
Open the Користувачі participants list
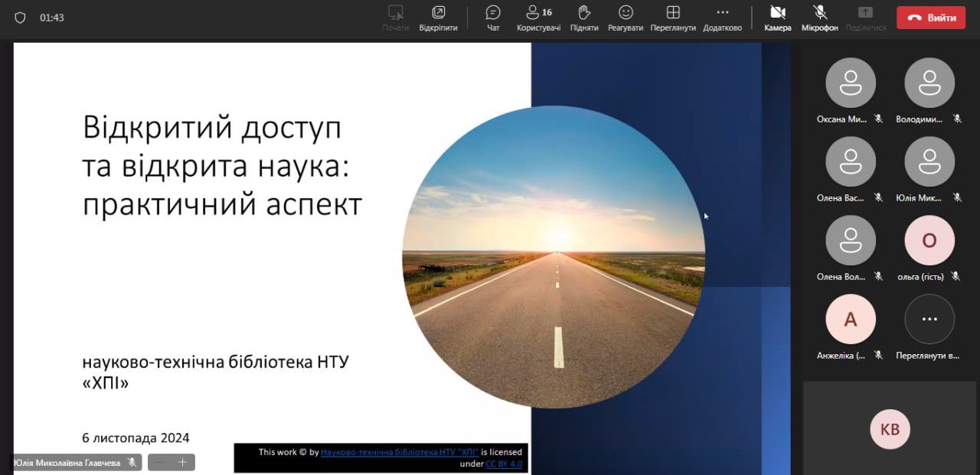(x=538, y=18)
